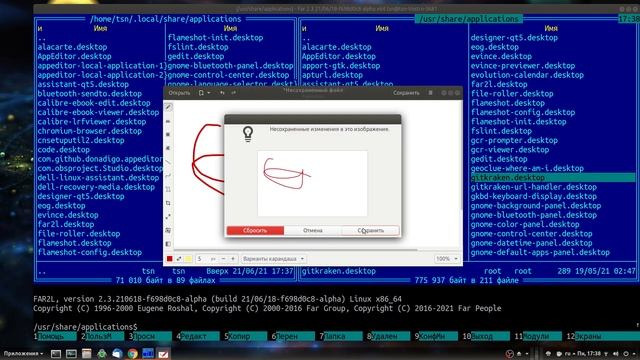Open the drawing app's main menu icon
Image resolution: width=640 pixels, height=360 pixels.
pyautogui.click(x=430, y=93)
